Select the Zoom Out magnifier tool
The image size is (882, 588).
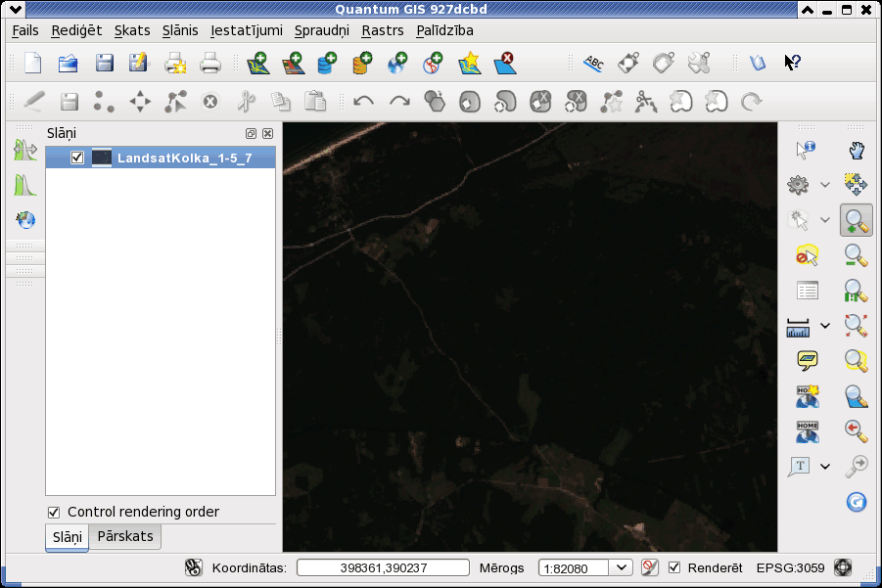pos(857,255)
